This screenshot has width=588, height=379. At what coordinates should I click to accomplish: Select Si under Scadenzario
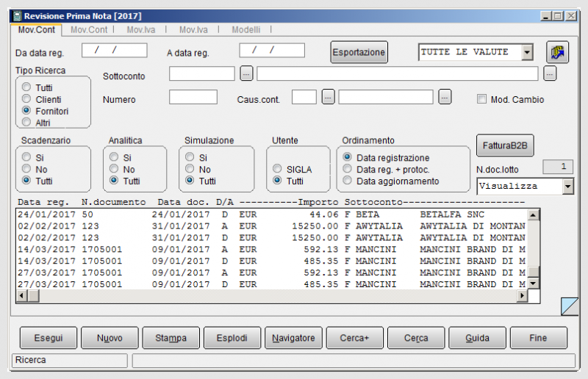click(x=26, y=156)
